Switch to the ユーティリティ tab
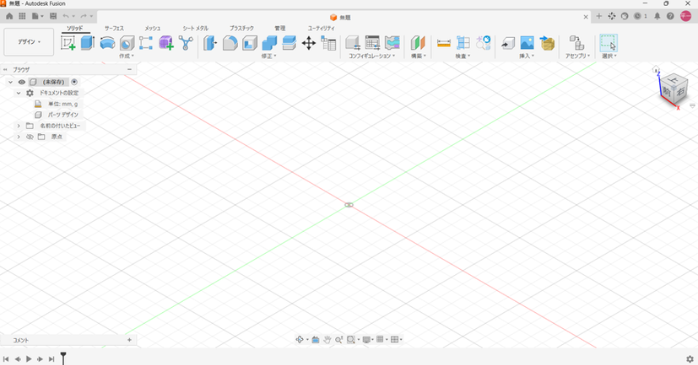698x365 pixels. 321,28
